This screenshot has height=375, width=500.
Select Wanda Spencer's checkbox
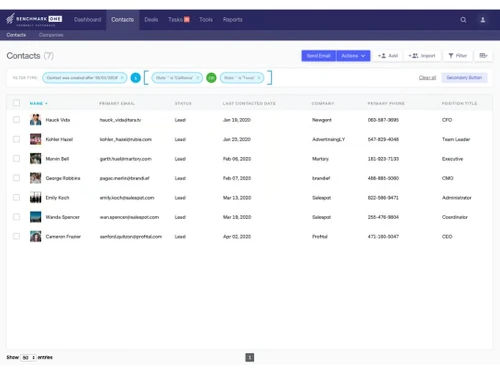coord(16,217)
